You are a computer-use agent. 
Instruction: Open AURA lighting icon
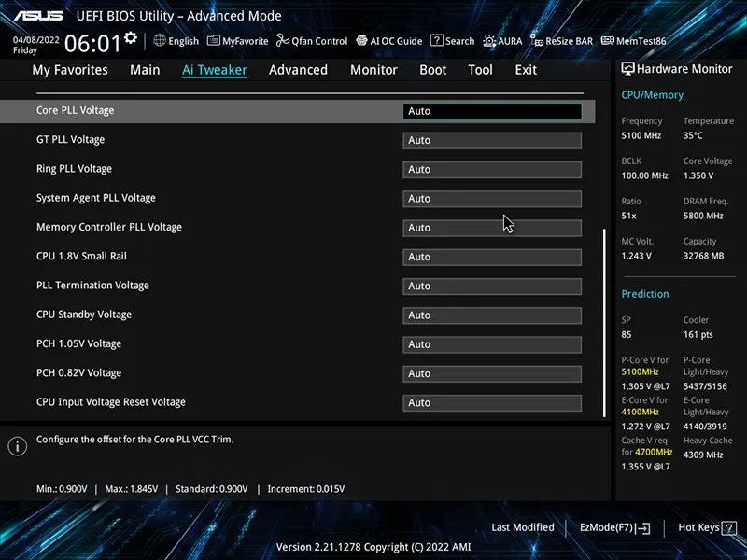pyautogui.click(x=489, y=41)
